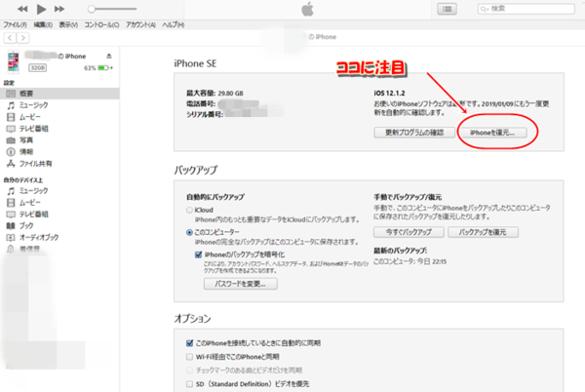The height and width of the screenshot is (392, 585).
Task: Open the コントロール(C) menu
Action: pos(101,25)
